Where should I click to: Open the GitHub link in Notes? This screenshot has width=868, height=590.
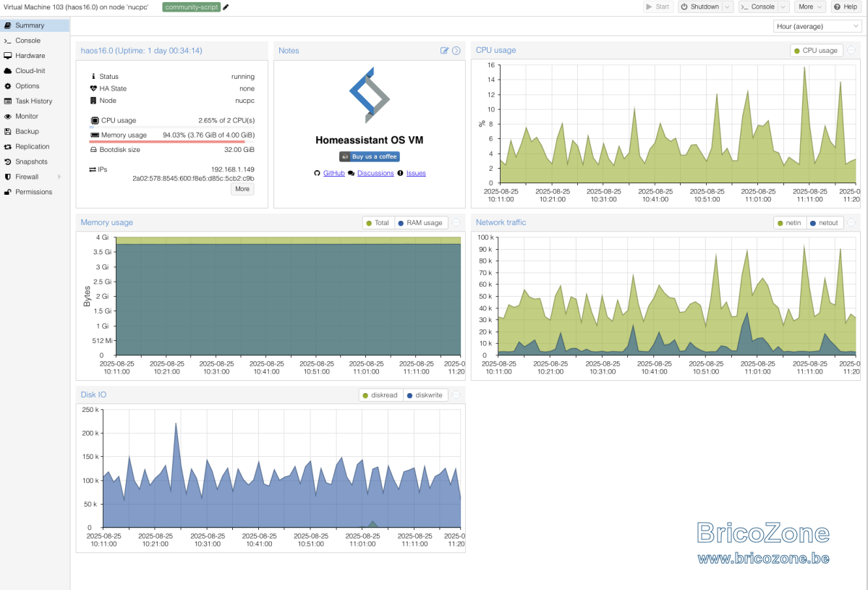click(x=333, y=173)
